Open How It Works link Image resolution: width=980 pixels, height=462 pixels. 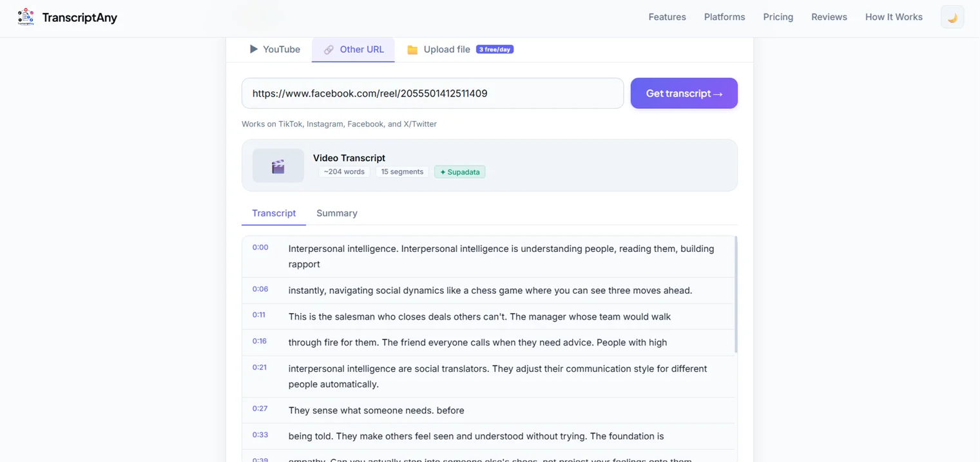coord(894,17)
